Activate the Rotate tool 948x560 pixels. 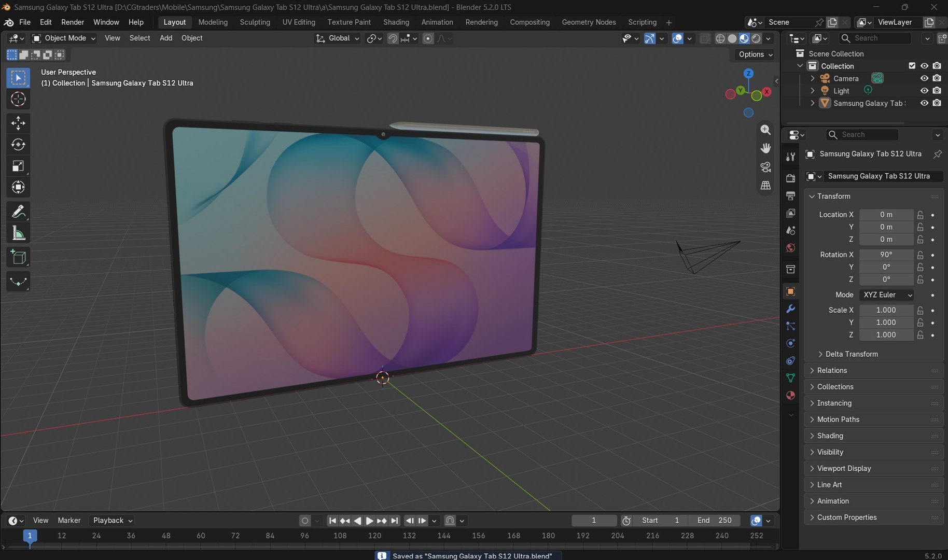tap(18, 145)
